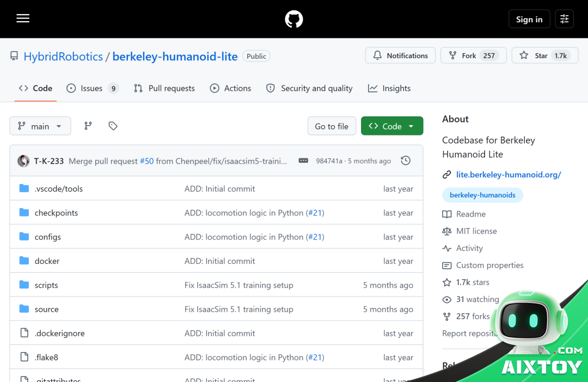
Task: Click berkeley-humanoids topic tag
Action: click(x=482, y=195)
